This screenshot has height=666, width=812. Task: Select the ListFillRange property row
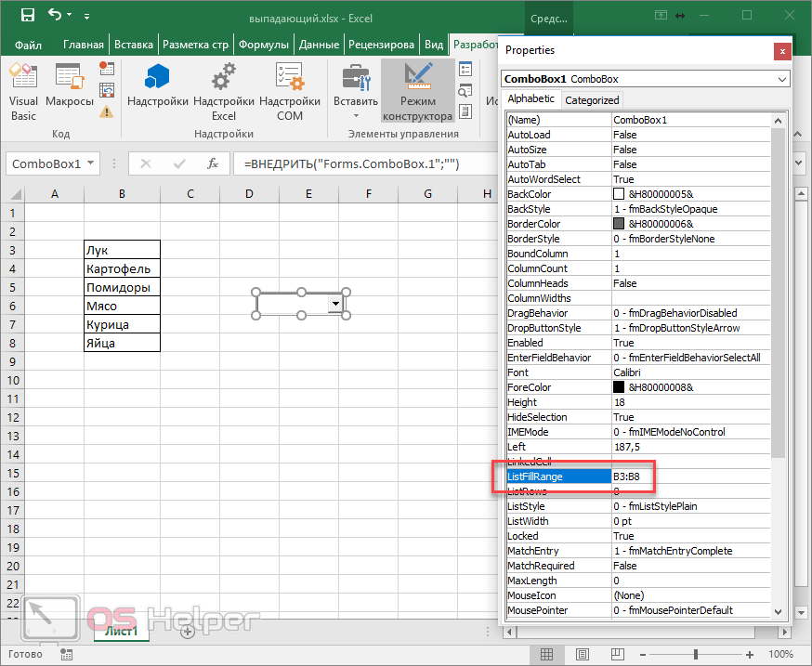[x=557, y=477]
